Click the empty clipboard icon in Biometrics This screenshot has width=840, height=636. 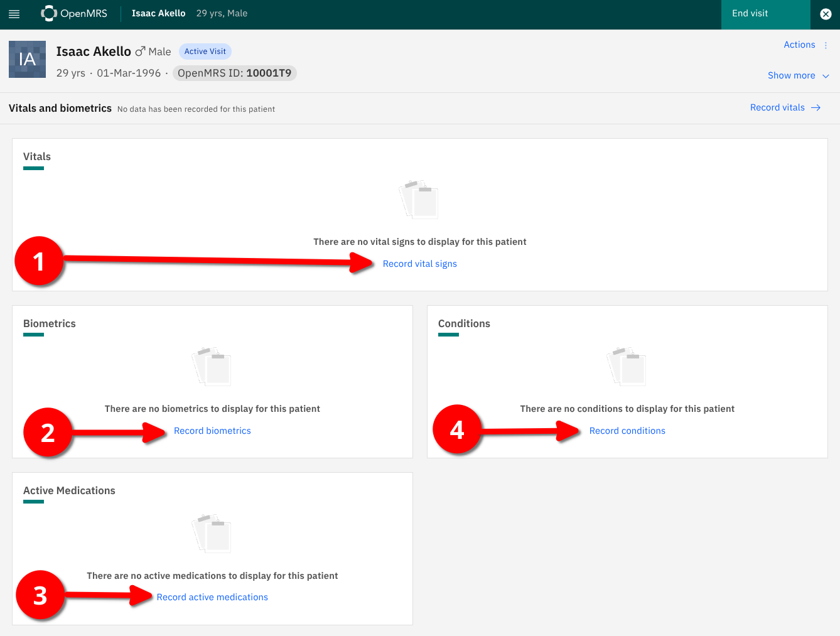point(212,366)
